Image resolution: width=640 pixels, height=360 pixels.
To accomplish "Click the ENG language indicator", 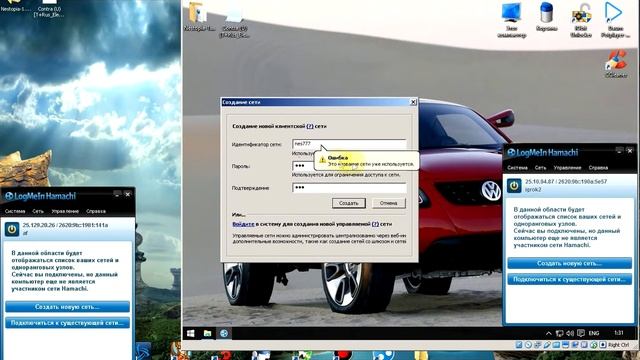I will point(594,333).
